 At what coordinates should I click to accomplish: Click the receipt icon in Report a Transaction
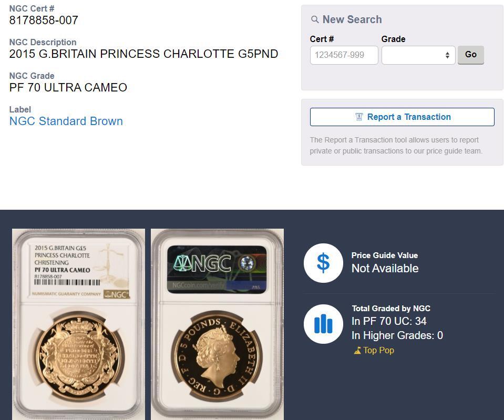coord(359,117)
